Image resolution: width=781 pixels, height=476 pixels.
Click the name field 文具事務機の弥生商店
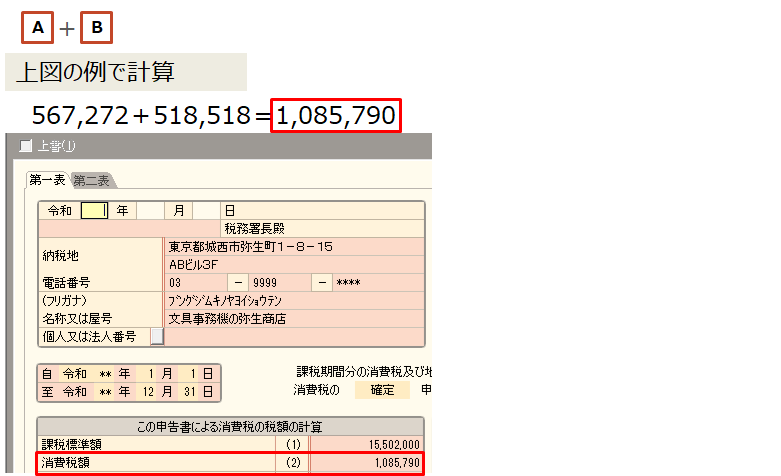point(294,319)
